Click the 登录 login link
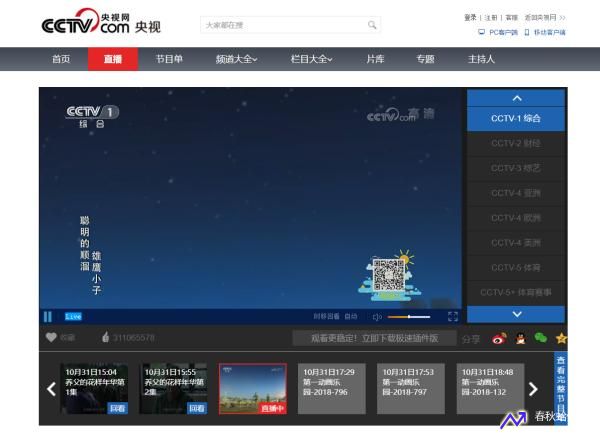The height and width of the screenshot is (443, 600). (x=470, y=18)
